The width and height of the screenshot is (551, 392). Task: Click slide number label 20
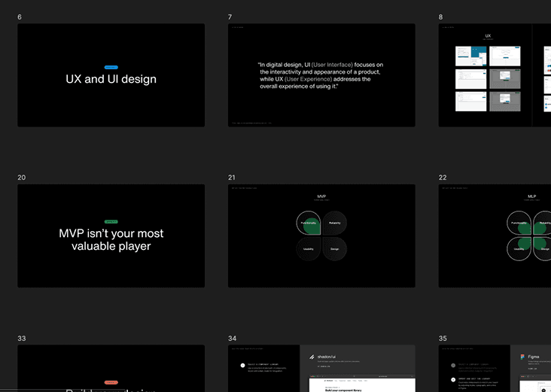21,178
